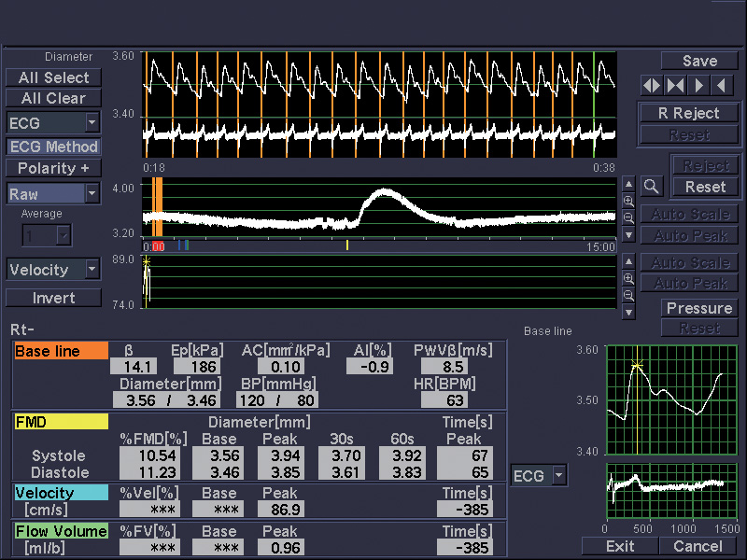Toggle Invert for the velocity waveform

[53, 298]
